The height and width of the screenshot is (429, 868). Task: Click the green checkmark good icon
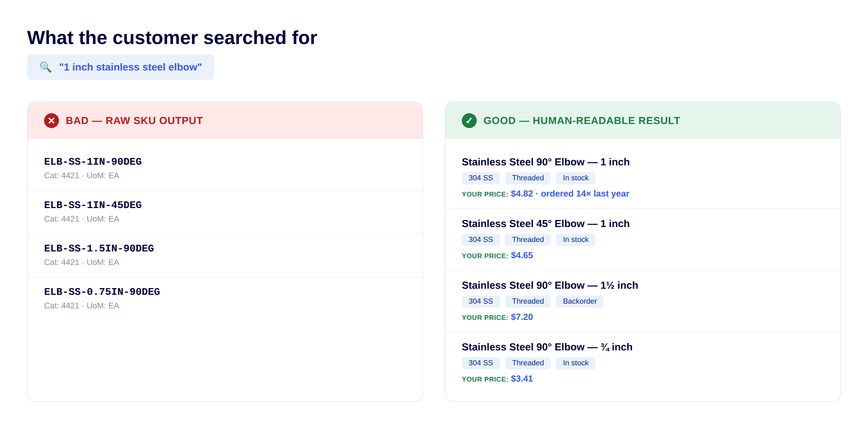pos(469,121)
